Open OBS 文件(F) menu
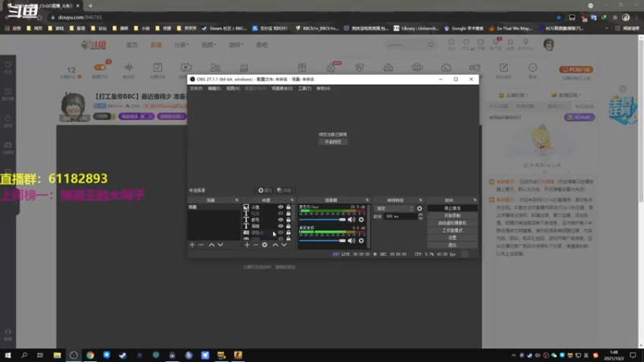The height and width of the screenshot is (362, 644). (196, 88)
